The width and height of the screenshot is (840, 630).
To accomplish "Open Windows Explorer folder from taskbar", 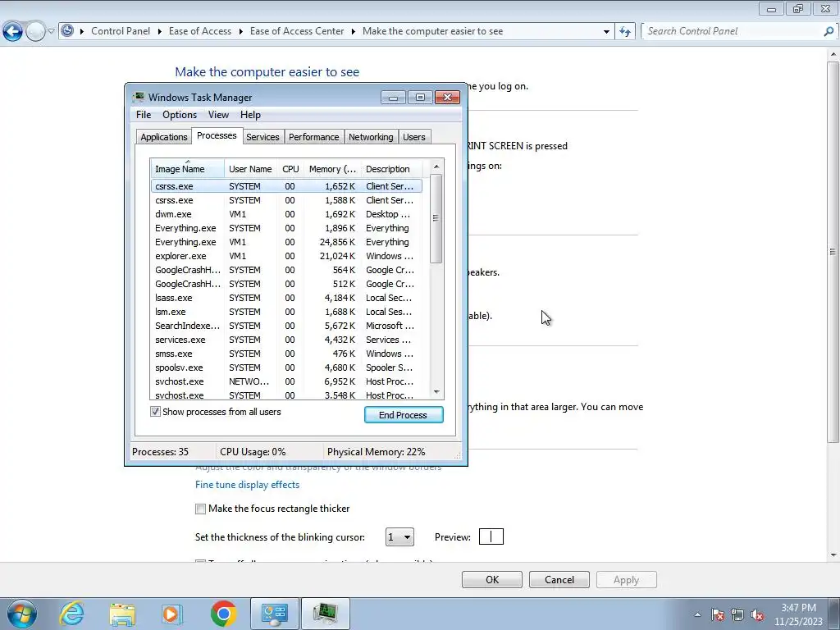I will [x=122, y=614].
